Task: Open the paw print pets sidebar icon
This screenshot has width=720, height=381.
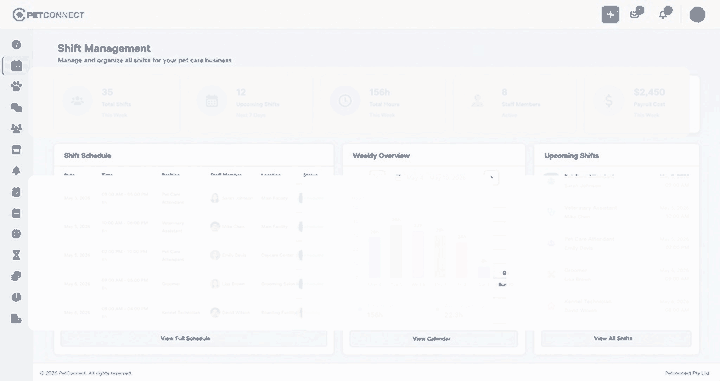Action: (17, 86)
